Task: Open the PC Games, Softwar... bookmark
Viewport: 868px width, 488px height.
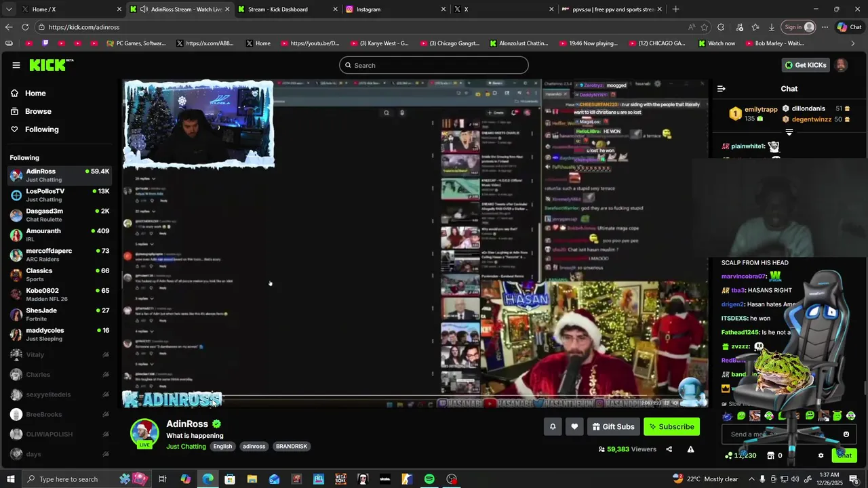Action: click(x=136, y=43)
